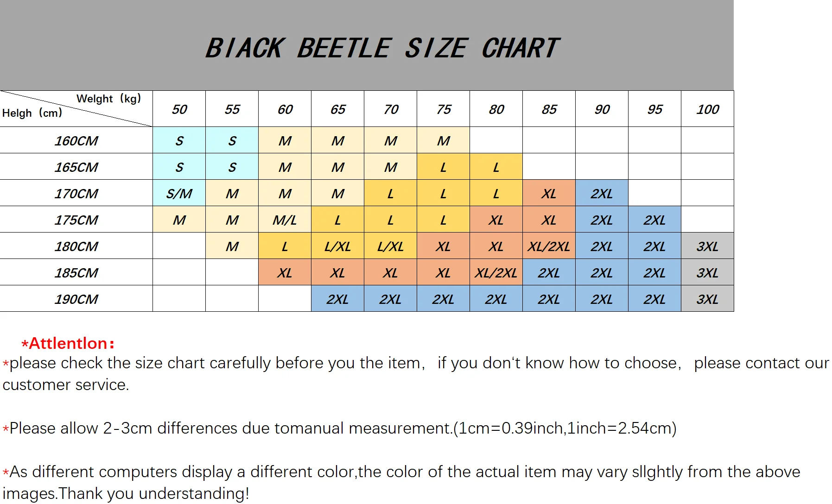Image resolution: width=832 pixels, height=504 pixels.
Task: Select the 190CM height row label
Action: 76,299
